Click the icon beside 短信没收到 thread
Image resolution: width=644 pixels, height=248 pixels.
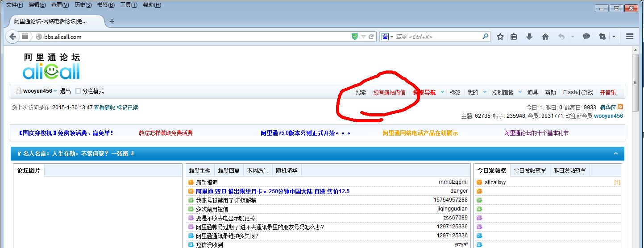point(191,245)
